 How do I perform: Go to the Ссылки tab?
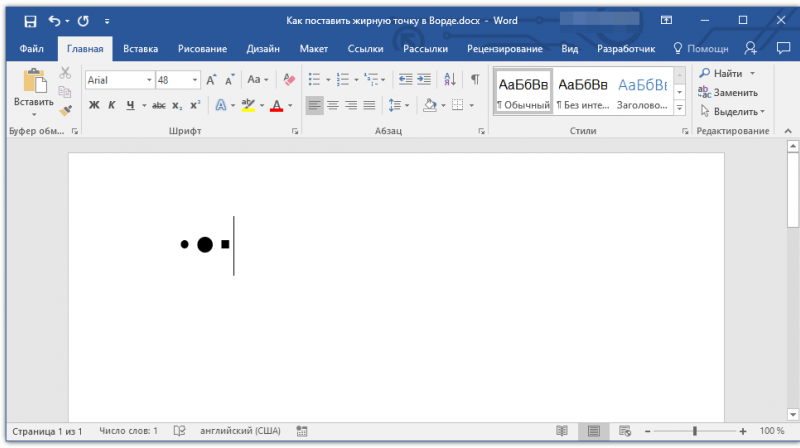coord(365,48)
